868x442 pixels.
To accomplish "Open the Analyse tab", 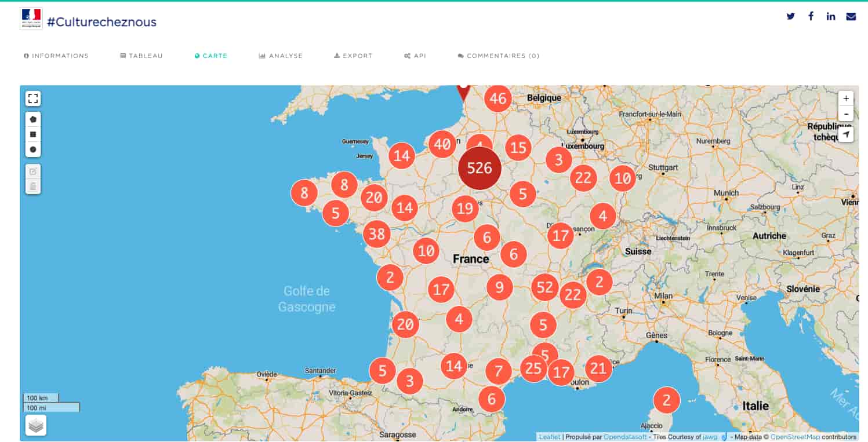I will click(x=281, y=56).
